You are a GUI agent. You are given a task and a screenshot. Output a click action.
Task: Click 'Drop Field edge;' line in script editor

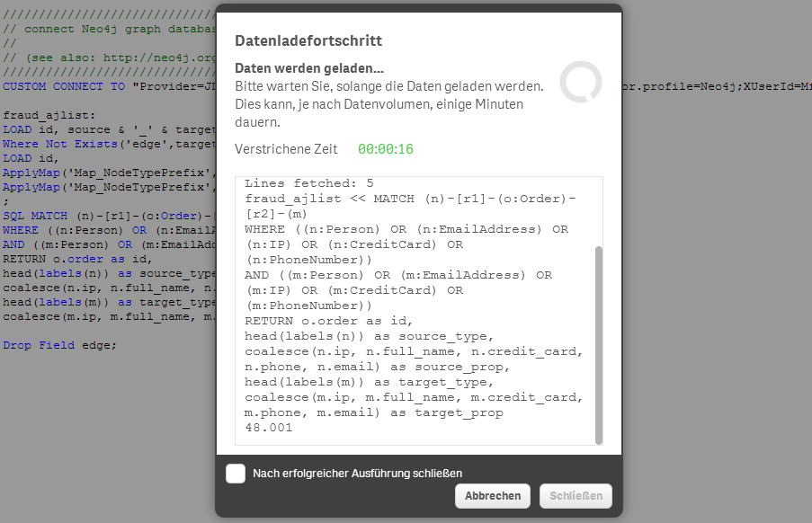pyautogui.click(x=59, y=345)
